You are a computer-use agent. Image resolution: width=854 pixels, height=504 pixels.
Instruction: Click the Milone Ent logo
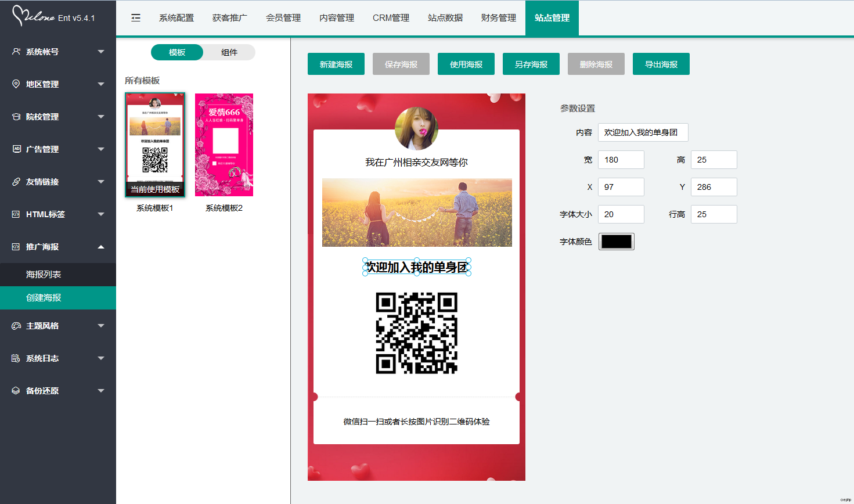[53, 16]
